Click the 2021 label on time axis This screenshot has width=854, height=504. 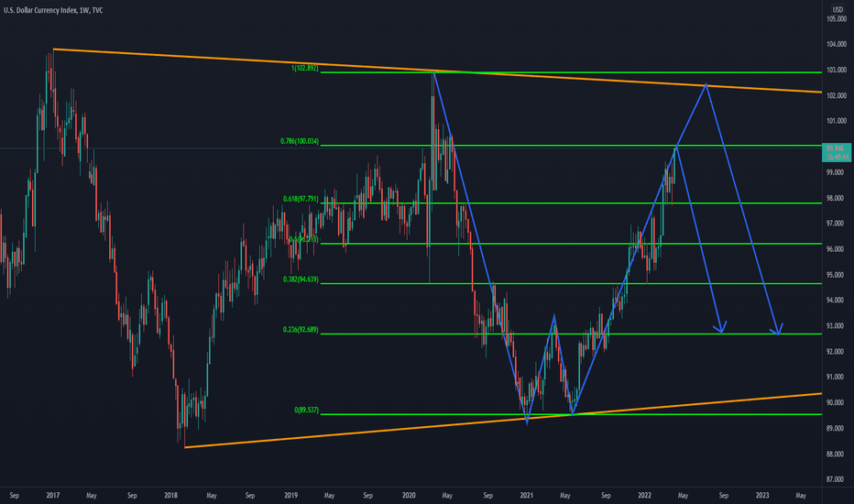tap(527, 495)
